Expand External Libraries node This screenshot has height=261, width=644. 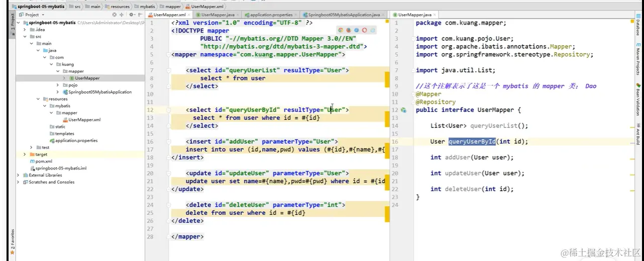(x=19, y=175)
